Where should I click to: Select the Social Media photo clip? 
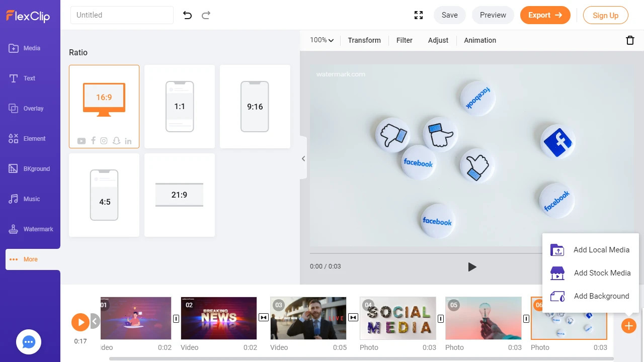(x=398, y=318)
